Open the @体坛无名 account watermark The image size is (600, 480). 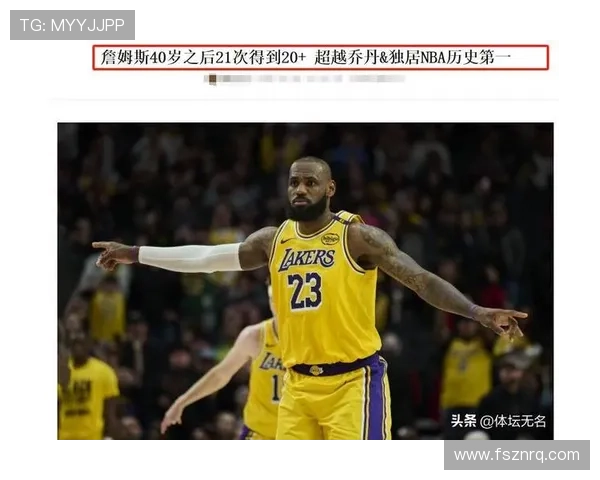[x=513, y=421]
